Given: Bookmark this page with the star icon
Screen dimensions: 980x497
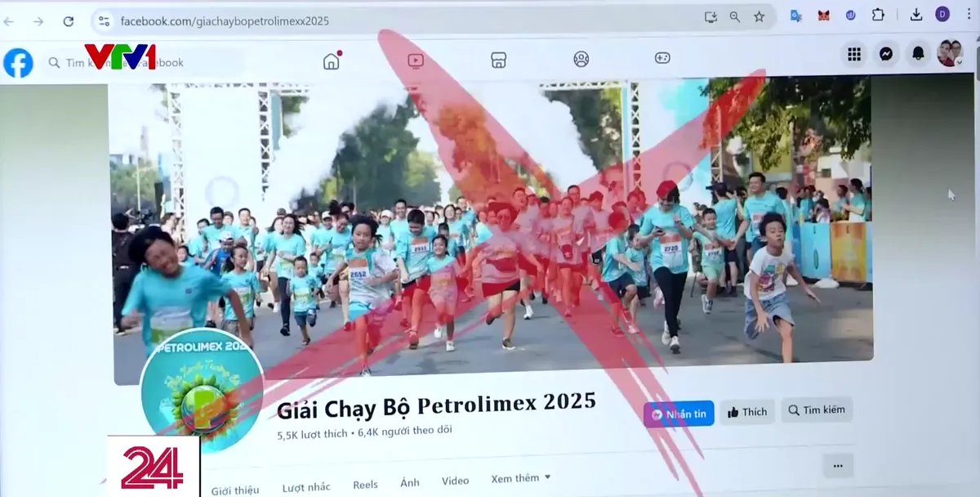Looking at the screenshot, I should (759, 16).
